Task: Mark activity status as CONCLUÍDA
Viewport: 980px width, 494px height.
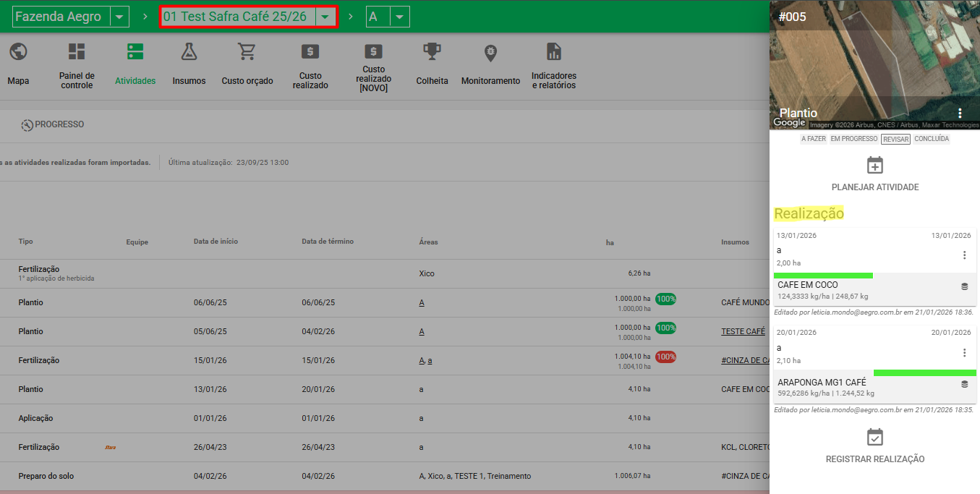Action: coord(931,139)
